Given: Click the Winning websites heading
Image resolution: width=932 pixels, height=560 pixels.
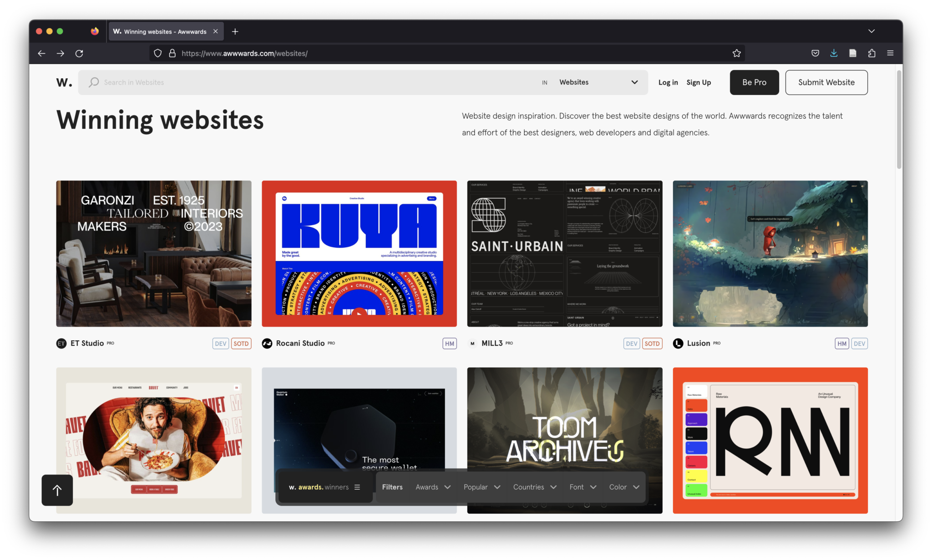Looking at the screenshot, I should point(160,121).
